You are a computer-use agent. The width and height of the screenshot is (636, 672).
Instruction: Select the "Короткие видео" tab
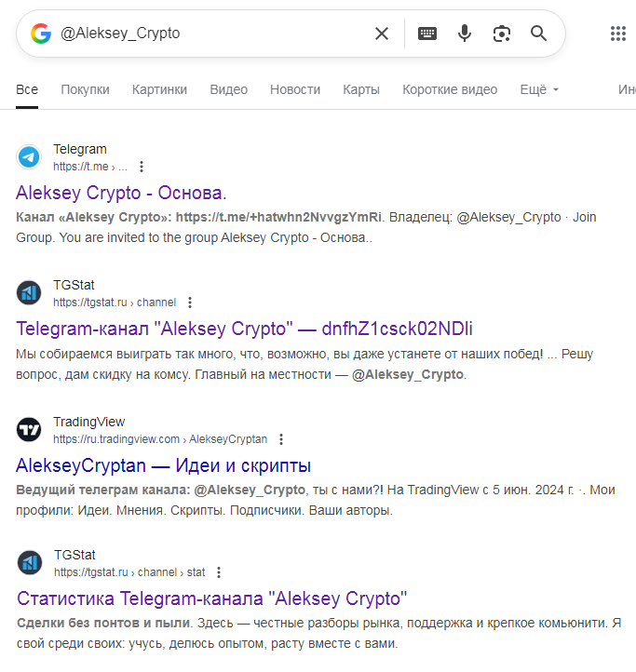[450, 89]
